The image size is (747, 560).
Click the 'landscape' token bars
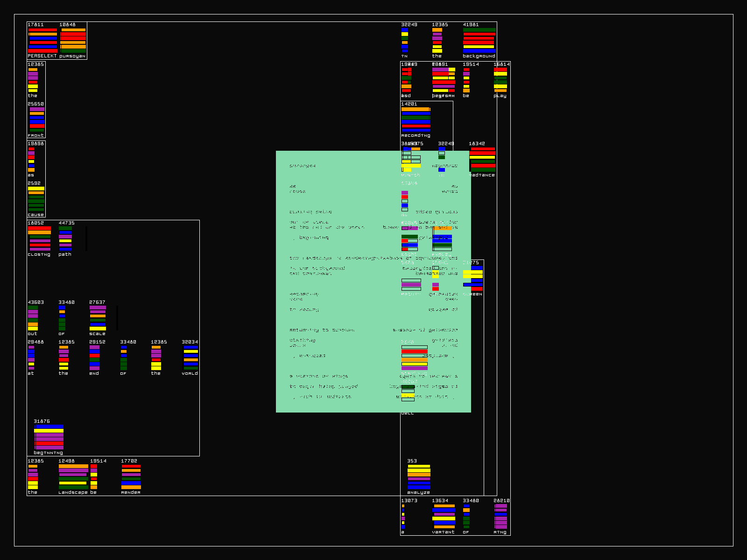pyautogui.click(x=73, y=476)
